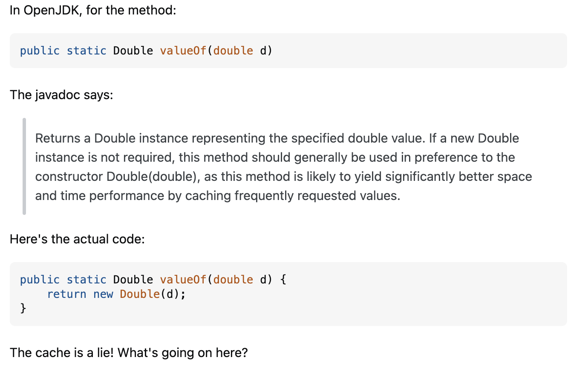
Task: Click the 'double' parameter type in first code block
Action: click(233, 51)
